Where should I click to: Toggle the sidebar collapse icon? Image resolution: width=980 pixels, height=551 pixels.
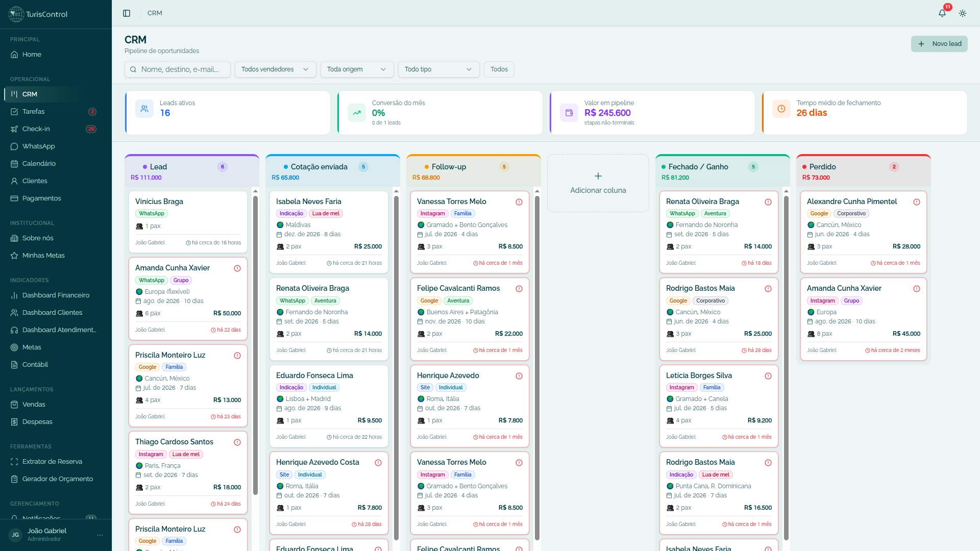point(127,13)
